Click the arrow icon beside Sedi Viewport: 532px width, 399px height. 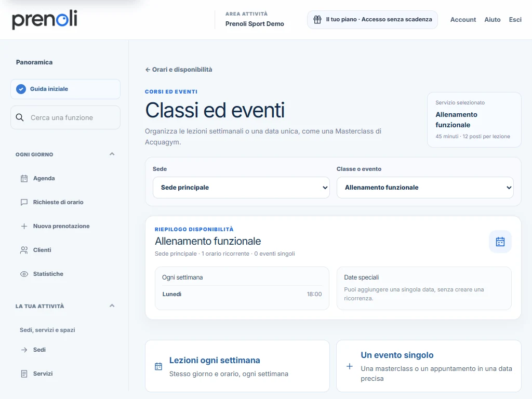(24, 350)
